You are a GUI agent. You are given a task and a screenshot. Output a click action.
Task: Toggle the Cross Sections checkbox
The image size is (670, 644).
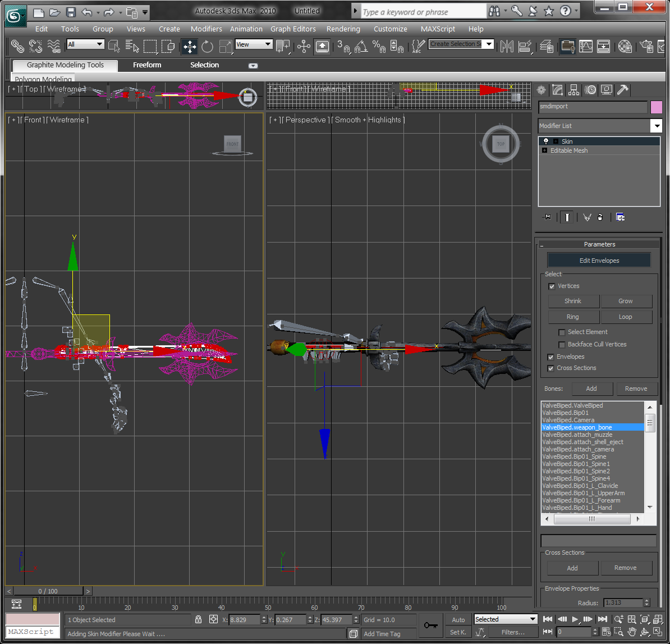tap(551, 368)
